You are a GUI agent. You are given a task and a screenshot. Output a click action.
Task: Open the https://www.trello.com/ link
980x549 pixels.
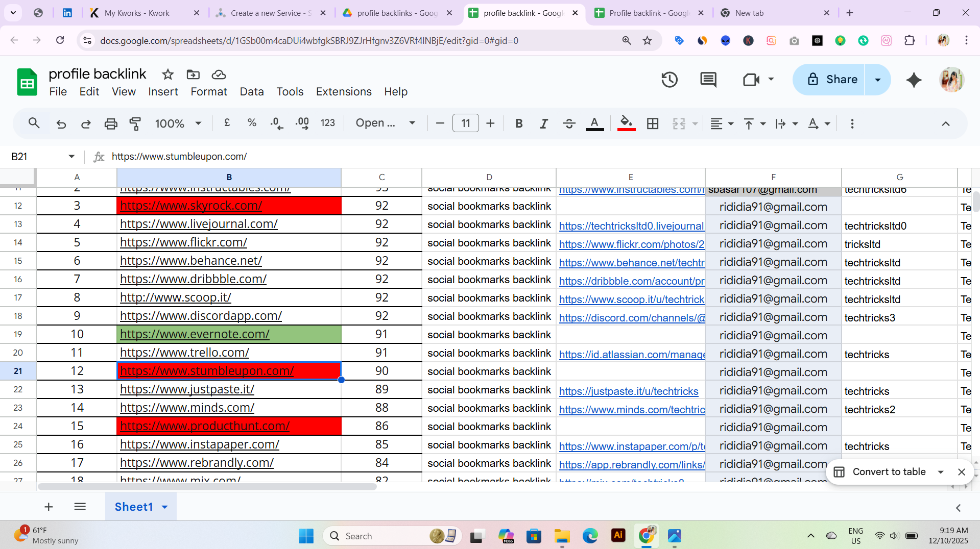(x=184, y=352)
